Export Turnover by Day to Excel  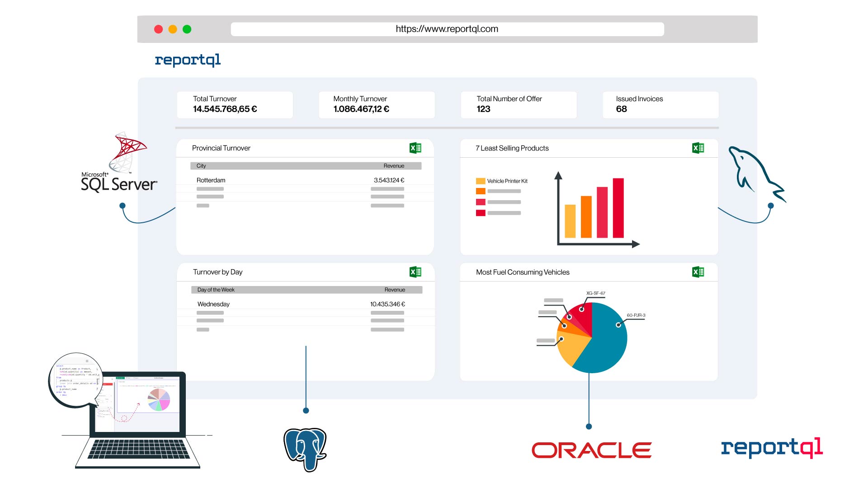pyautogui.click(x=416, y=272)
